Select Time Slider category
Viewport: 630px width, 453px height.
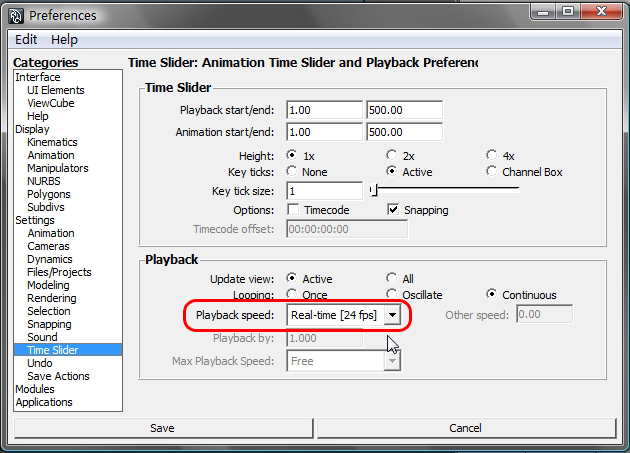pyautogui.click(x=68, y=350)
